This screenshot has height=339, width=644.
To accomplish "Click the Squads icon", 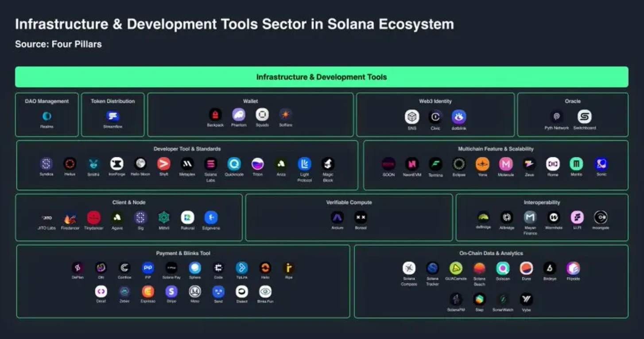I will [262, 115].
